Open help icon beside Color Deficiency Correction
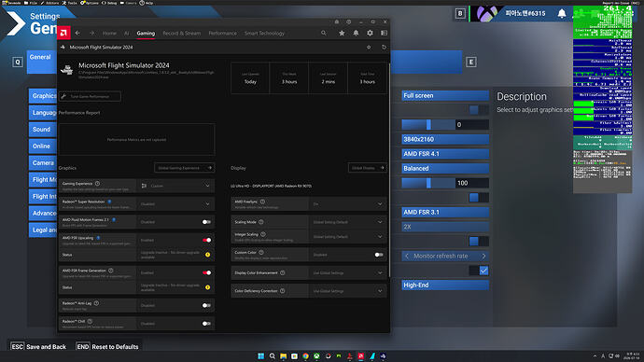This screenshot has width=644, height=362. coord(283,291)
